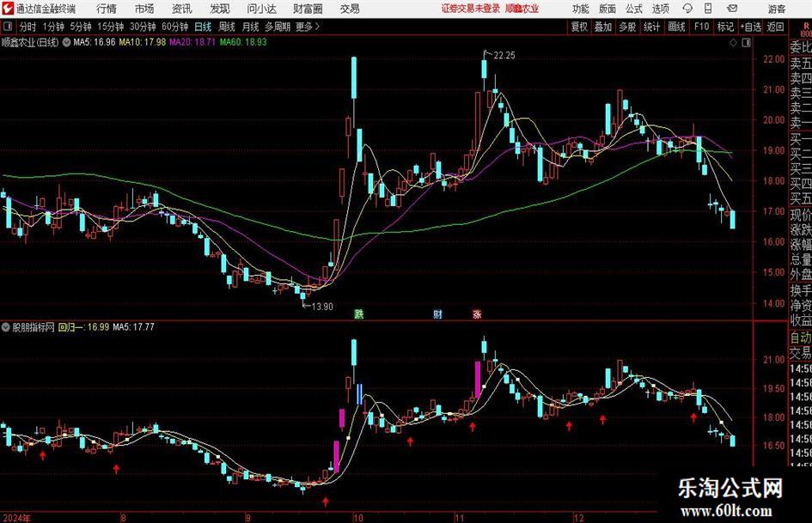Screen dimensions: 812x523
Task: Expand the 股朋指标网 sub-chart dropdown arrow
Action: click(x=6, y=327)
